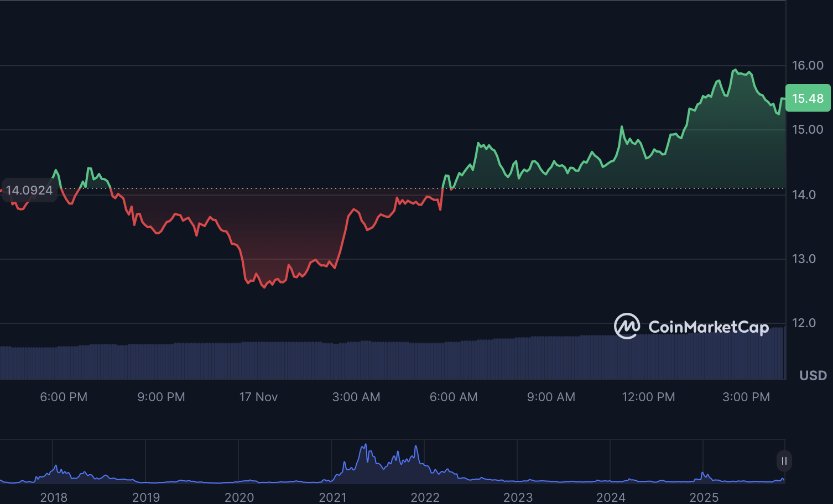Click the 13.0 price axis label

(x=804, y=259)
